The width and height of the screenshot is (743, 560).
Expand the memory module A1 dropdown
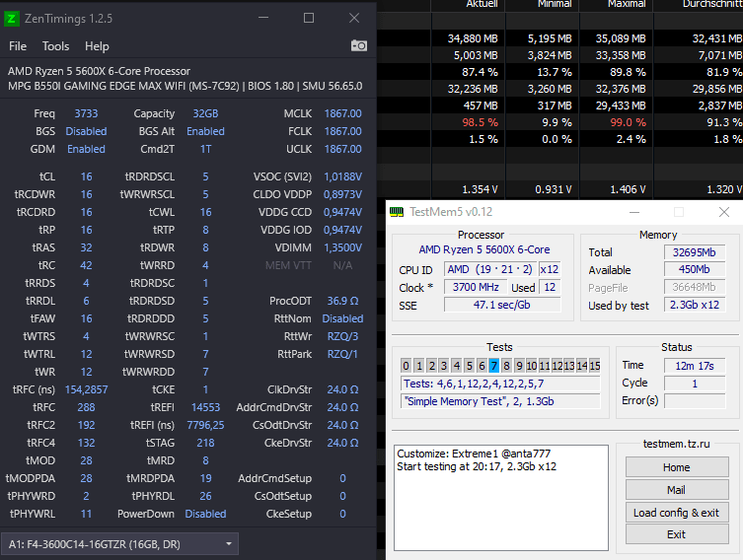(119, 544)
